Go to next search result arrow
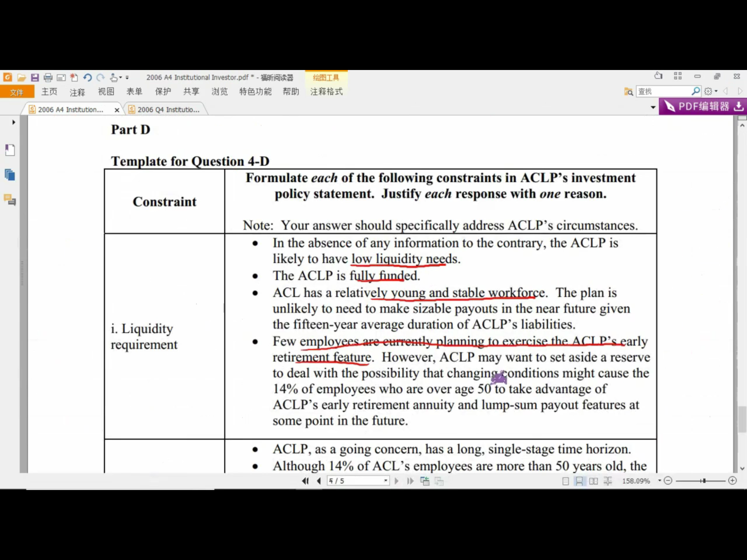This screenshot has height=560, width=747. [740, 91]
